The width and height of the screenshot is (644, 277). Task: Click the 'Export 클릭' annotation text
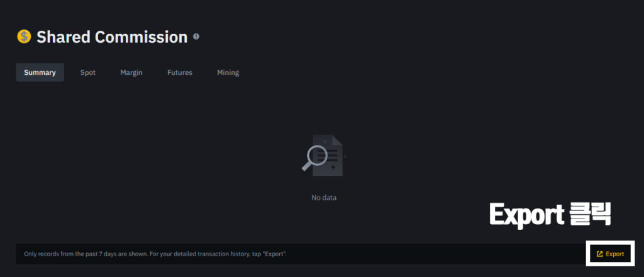(x=550, y=214)
